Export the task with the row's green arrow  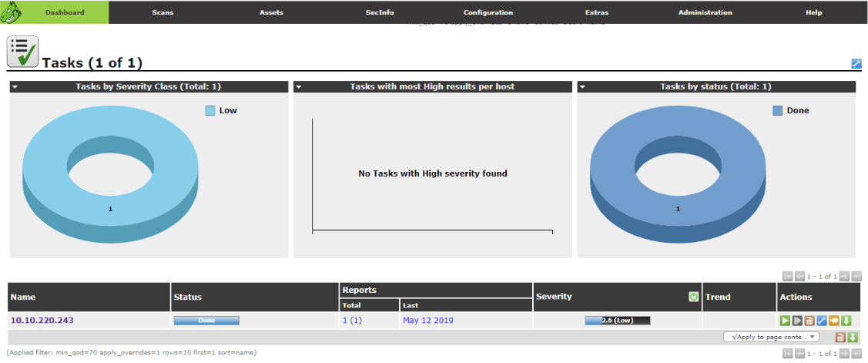point(846,321)
